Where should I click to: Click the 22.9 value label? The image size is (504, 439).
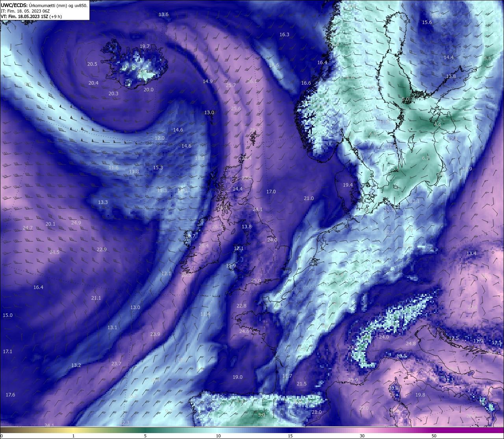click(102, 250)
